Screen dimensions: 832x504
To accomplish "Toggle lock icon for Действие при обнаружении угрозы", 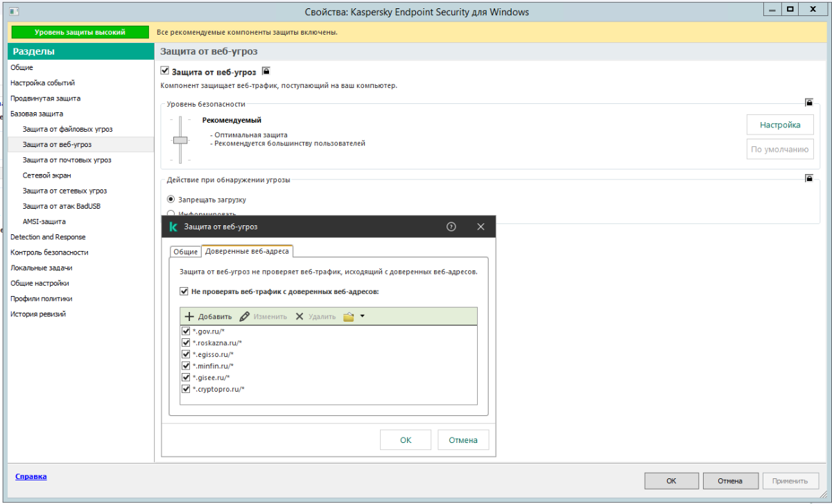I will (x=808, y=178).
